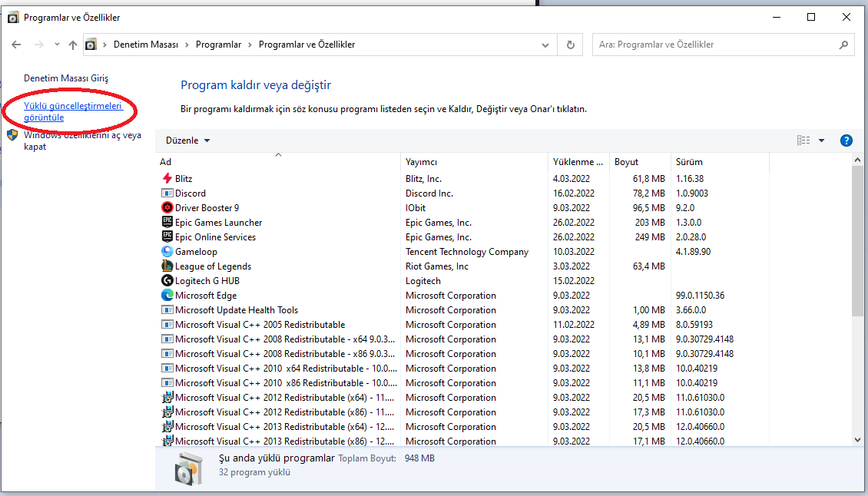
Task: Click the scrollbar down arrow
Action: (x=857, y=440)
